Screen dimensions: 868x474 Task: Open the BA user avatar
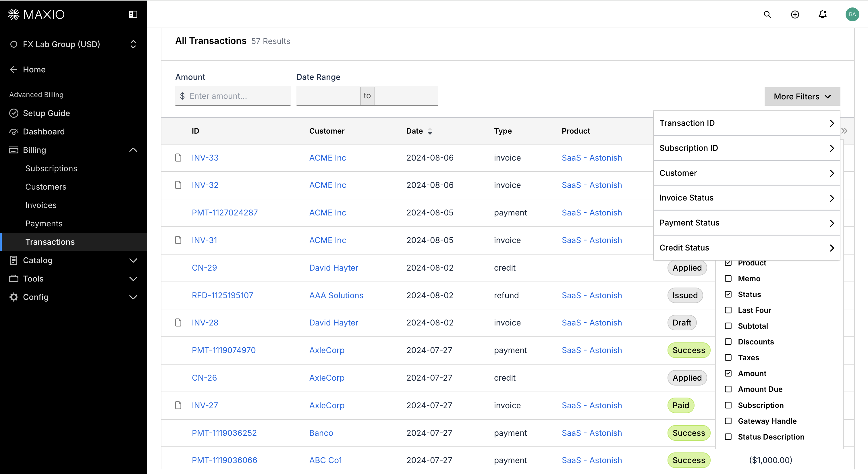pos(852,14)
